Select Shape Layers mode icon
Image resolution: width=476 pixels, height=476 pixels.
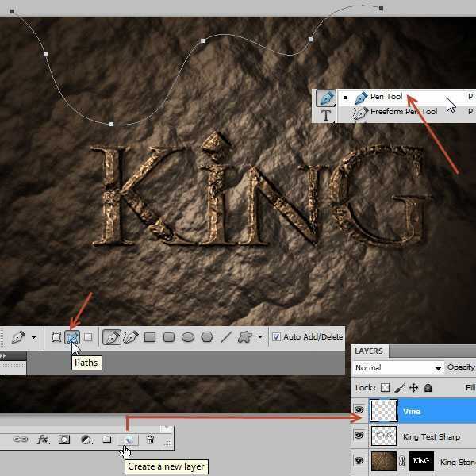click(56, 337)
